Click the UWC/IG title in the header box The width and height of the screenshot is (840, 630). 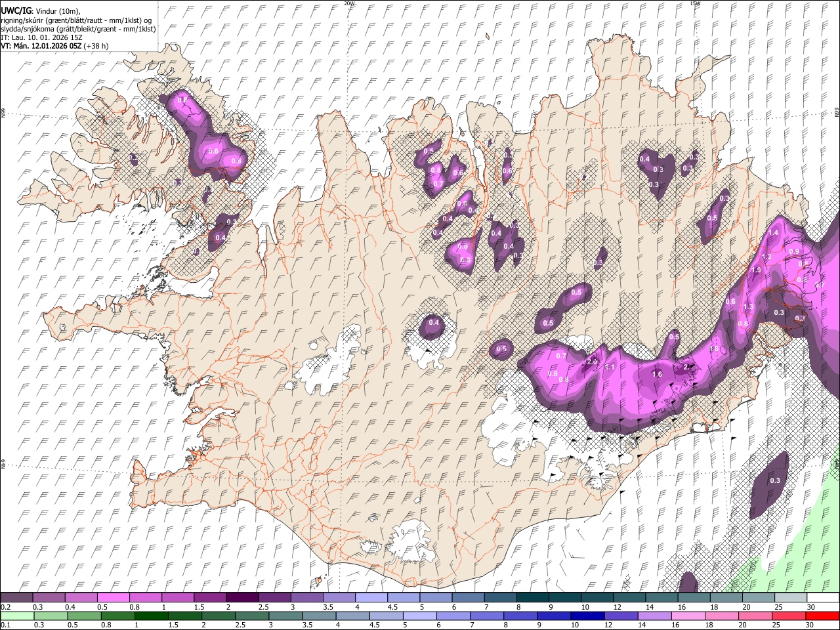[16, 11]
